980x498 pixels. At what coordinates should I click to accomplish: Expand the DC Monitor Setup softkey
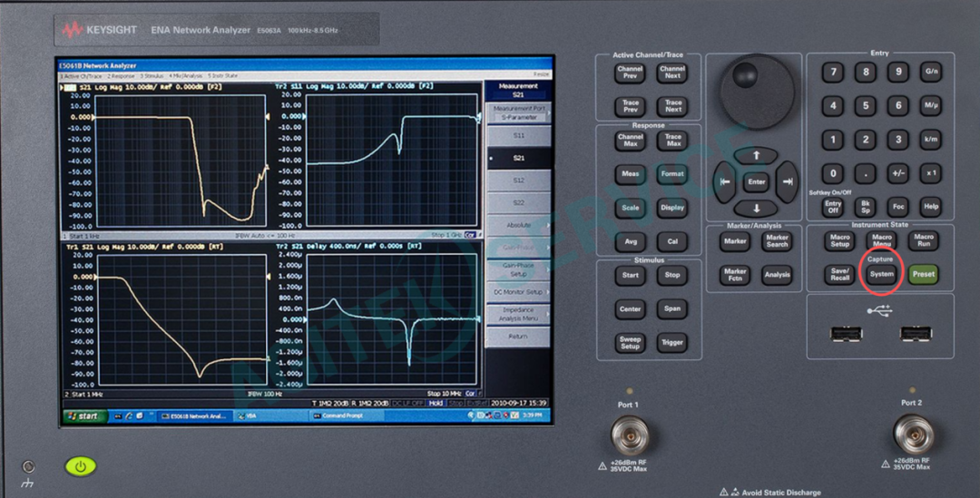coord(519,292)
